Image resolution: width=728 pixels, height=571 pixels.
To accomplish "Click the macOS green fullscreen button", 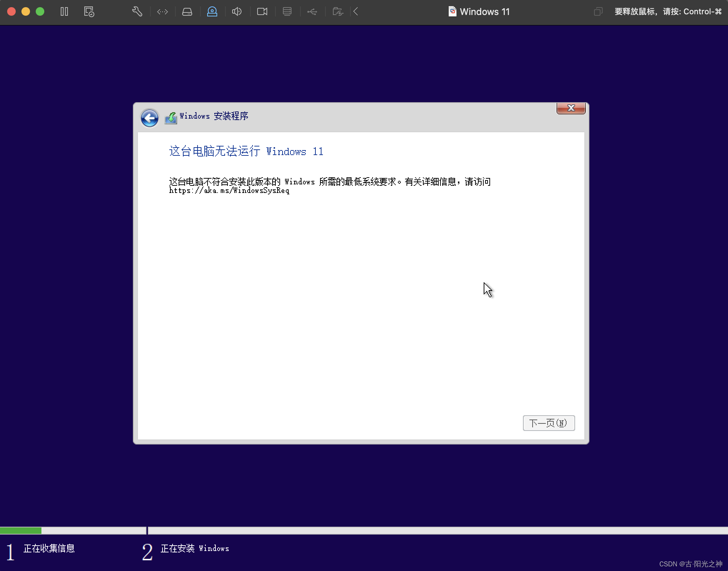I will tap(40, 11).
